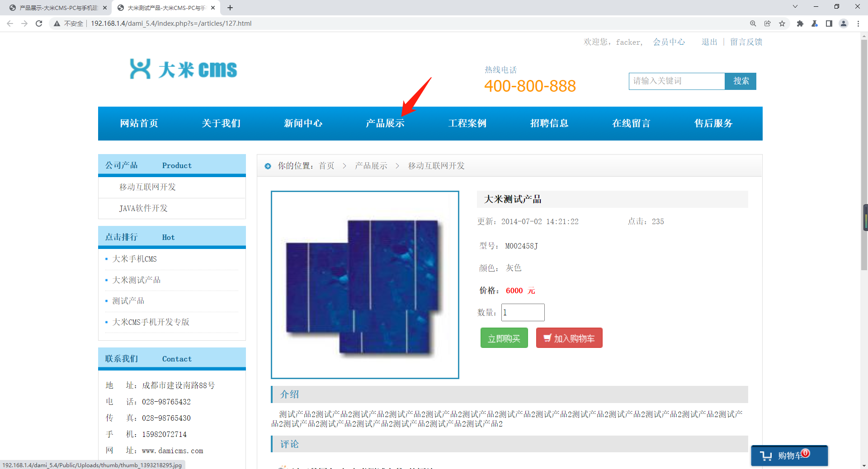Open a new tab with the plus icon

click(x=230, y=8)
